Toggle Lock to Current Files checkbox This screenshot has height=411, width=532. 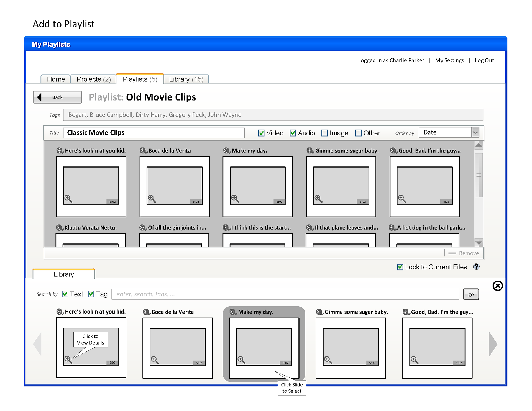tap(400, 267)
